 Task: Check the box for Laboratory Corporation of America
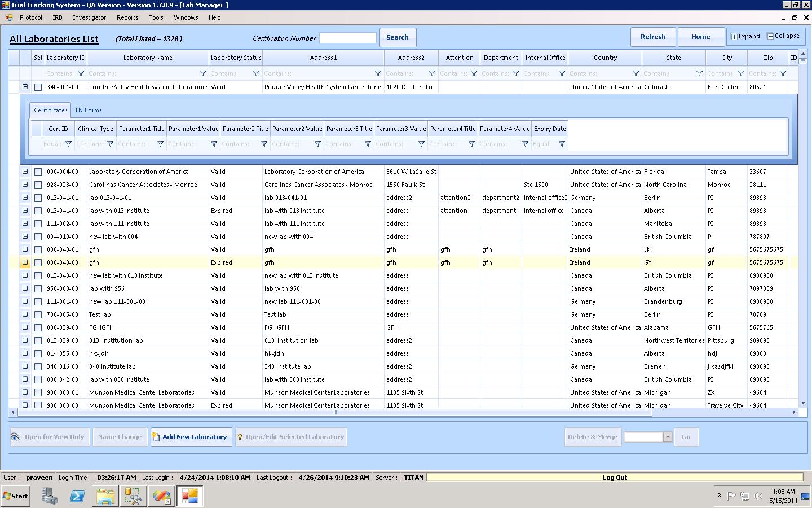coord(38,172)
